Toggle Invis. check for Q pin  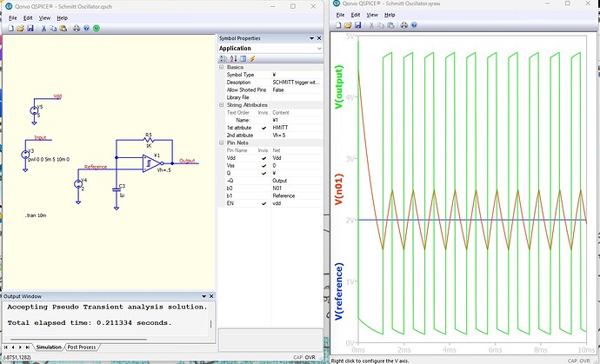point(263,173)
